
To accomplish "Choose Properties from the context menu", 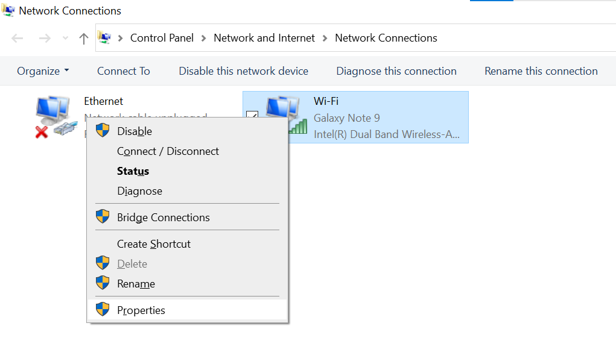I will tap(141, 310).
